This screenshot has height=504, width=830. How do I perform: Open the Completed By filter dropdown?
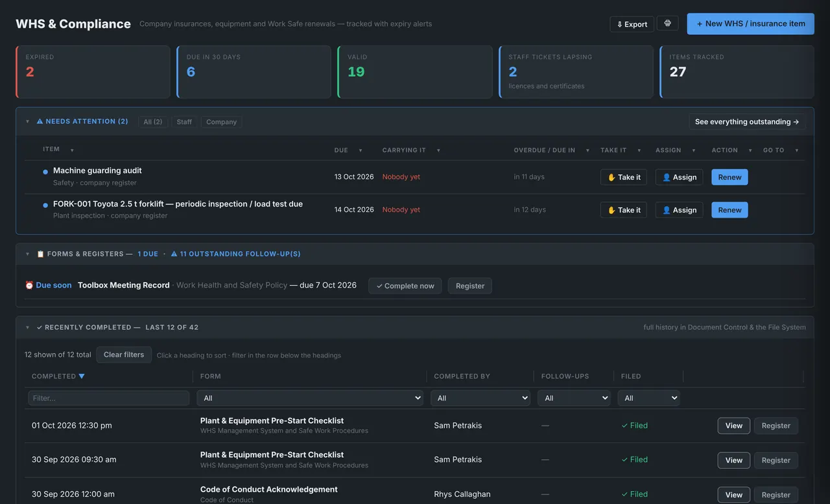pyautogui.click(x=480, y=398)
